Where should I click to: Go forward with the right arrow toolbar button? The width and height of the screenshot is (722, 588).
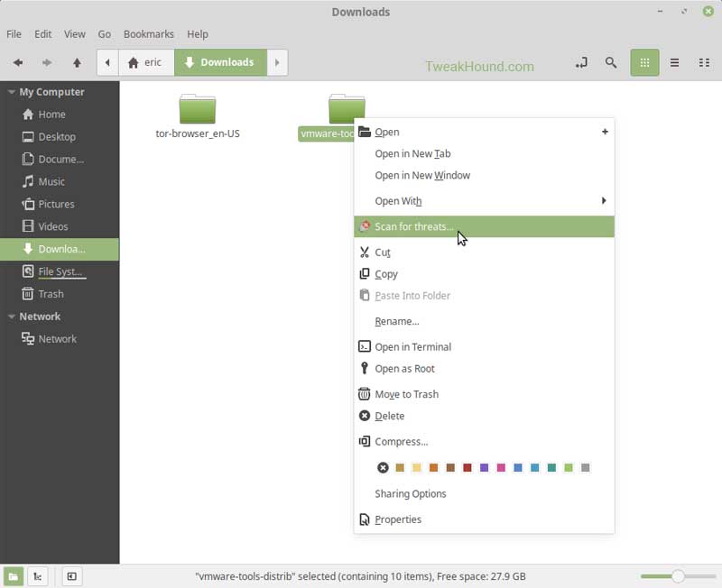coord(47,62)
